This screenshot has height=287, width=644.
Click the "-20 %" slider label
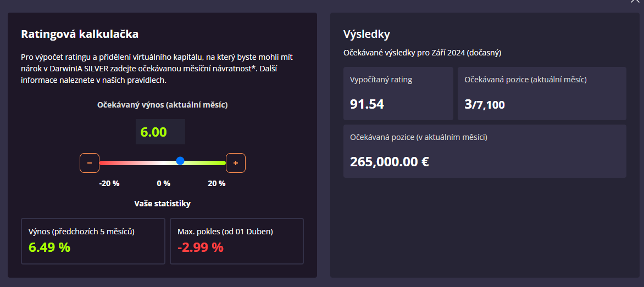pyautogui.click(x=109, y=183)
